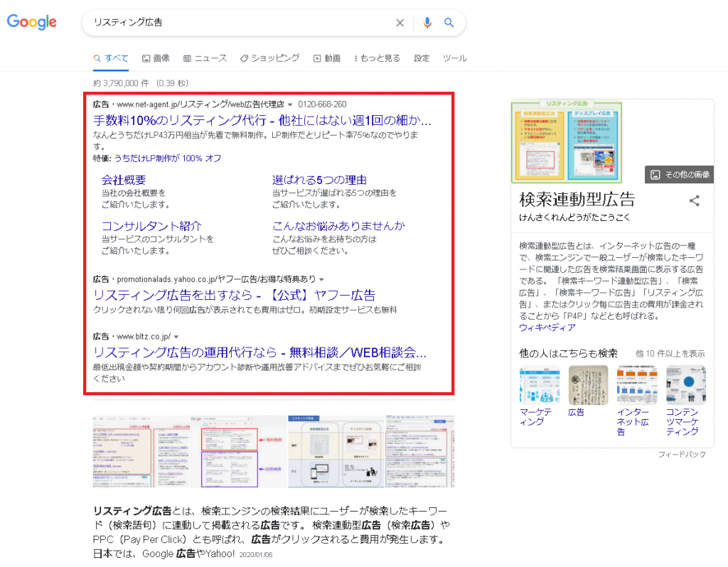The image size is (728, 567).
Task: Clear the search box with the X icon
Action: coord(400,23)
